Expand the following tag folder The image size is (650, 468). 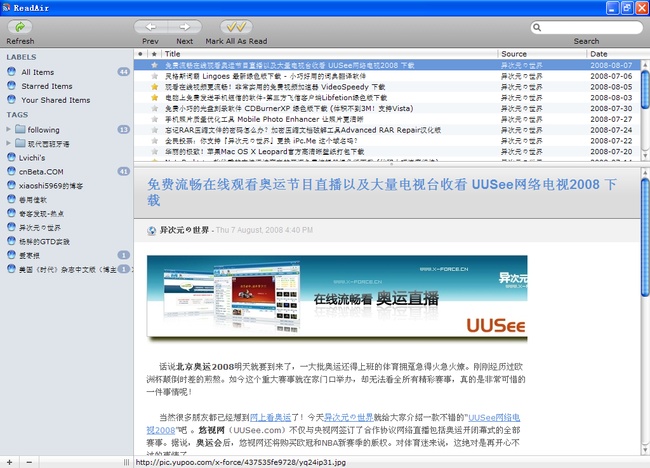pos(8,129)
